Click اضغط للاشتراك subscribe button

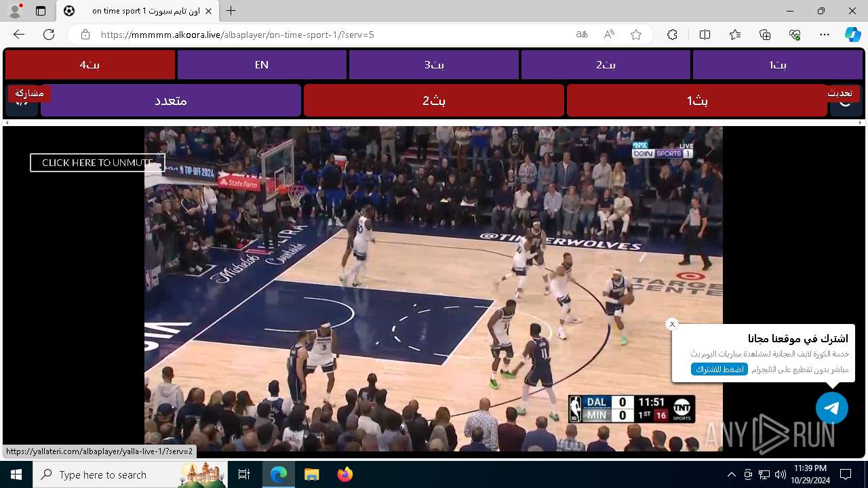coord(719,369)
